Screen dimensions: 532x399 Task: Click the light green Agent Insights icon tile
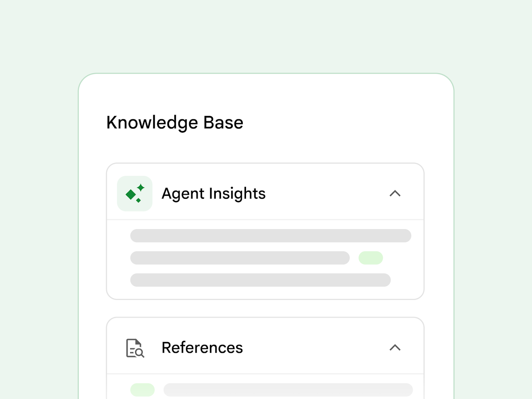(135, 194)
